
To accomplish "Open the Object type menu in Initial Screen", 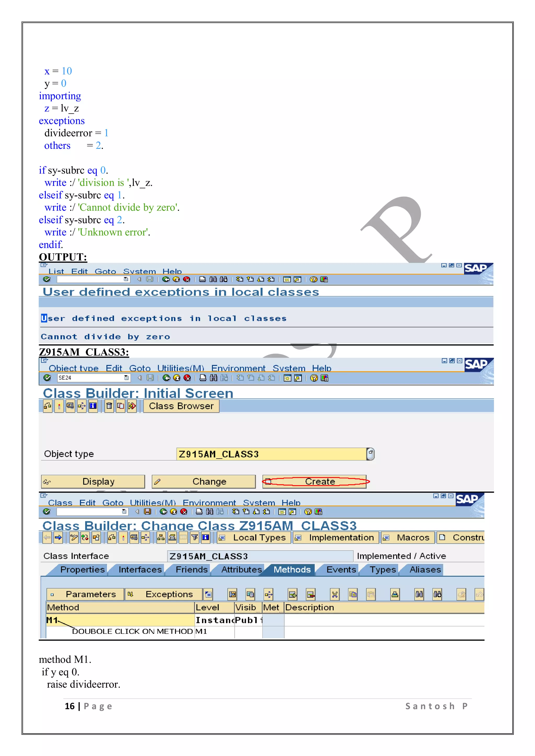I will pos(73,368).
